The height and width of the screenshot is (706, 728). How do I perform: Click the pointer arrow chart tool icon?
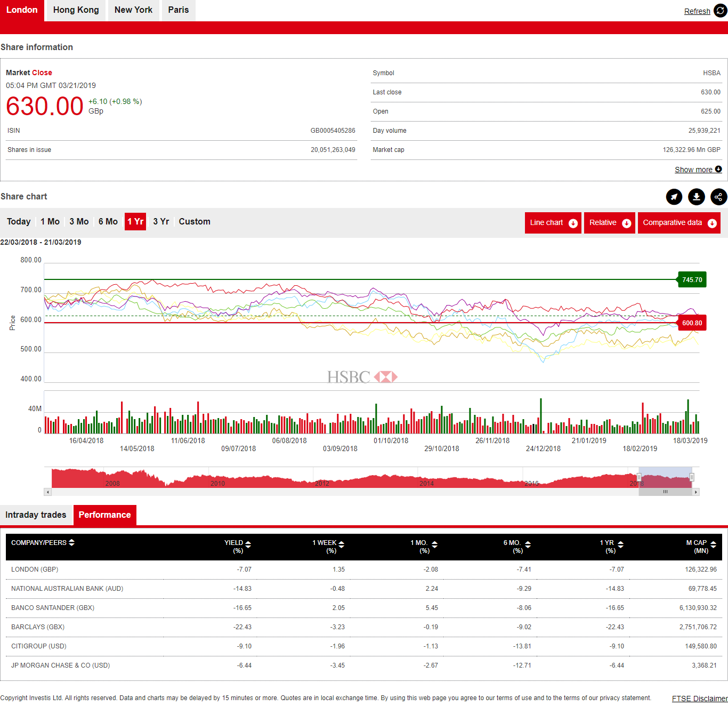coord(674,197)
